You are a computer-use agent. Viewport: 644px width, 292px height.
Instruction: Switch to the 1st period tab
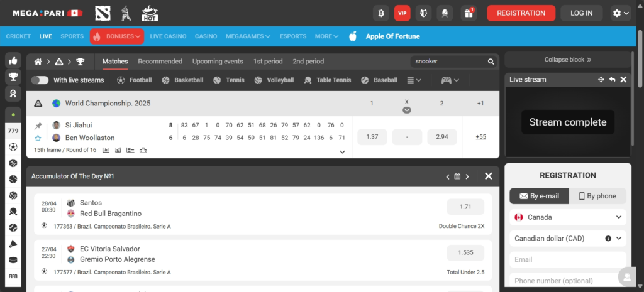268,62
